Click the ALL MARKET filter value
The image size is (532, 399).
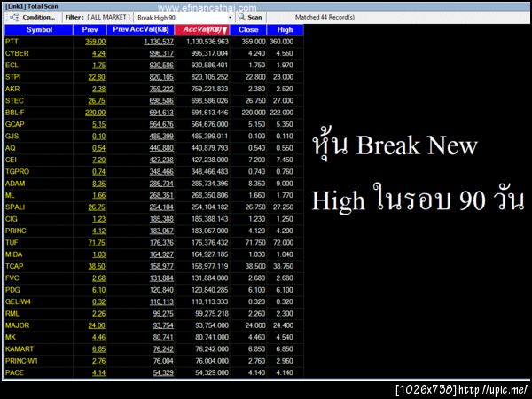point(108,18)
